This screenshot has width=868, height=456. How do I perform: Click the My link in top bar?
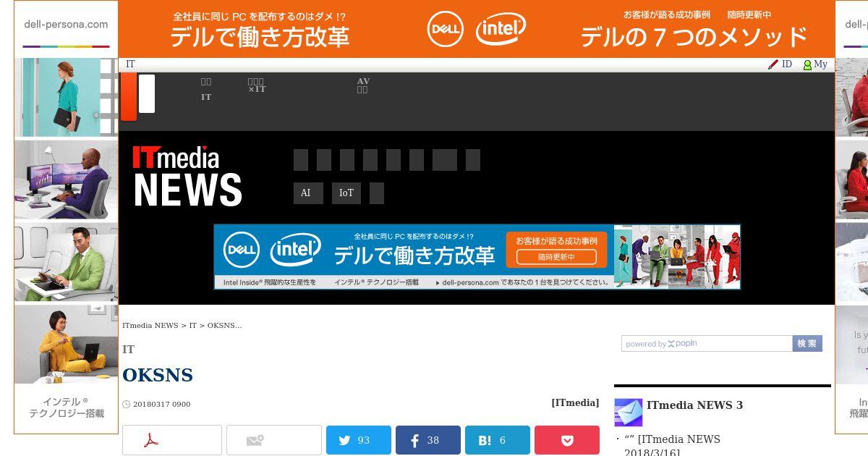tap(820, 64)
